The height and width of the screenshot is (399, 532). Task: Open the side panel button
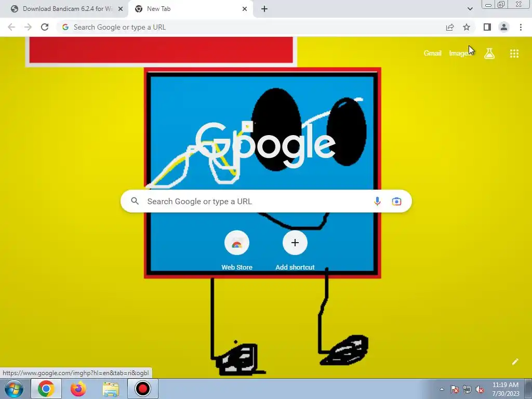487,27
